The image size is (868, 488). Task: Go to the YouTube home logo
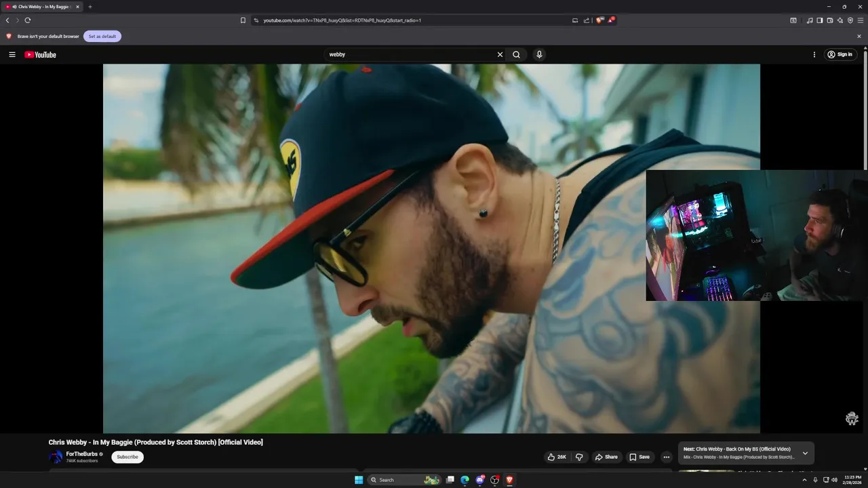(40, 54)
